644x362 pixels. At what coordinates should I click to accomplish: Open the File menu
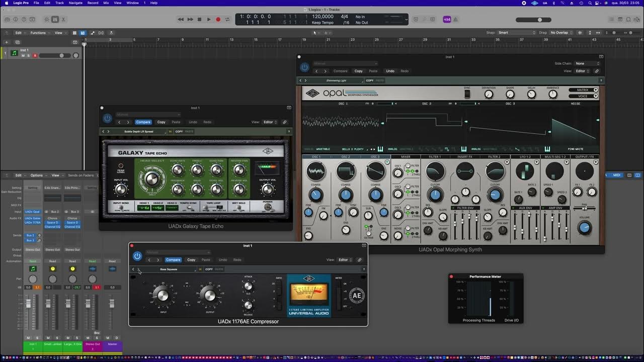[36, 3]
